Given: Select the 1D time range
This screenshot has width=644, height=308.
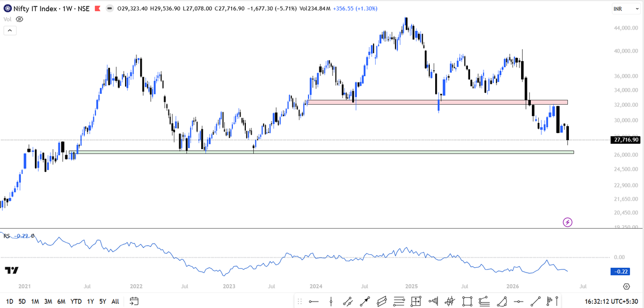Looking at the screenshot, I should coord(9,302).
